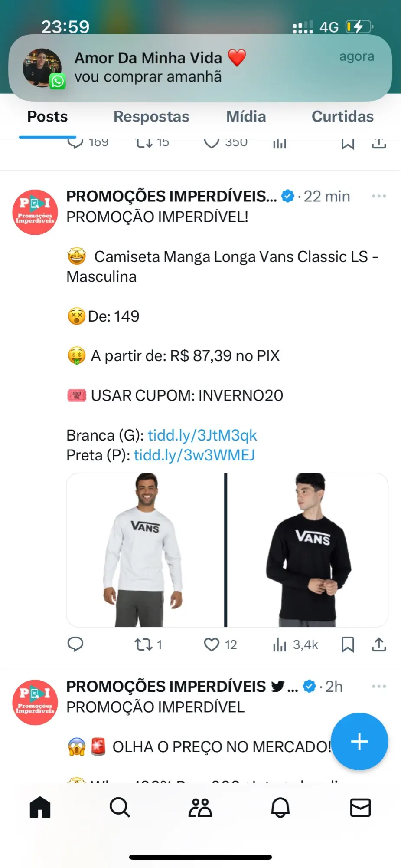Image resolution: width=401 pixels, height=868 pixels.
Task: Open the tidd.ly/3JtM3qk link
Action: (202, 435)
